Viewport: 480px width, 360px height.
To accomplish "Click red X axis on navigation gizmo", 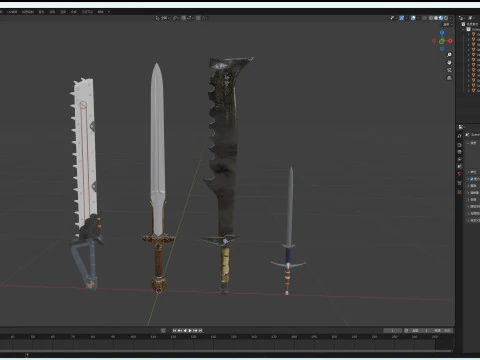I will pos(450,41).
